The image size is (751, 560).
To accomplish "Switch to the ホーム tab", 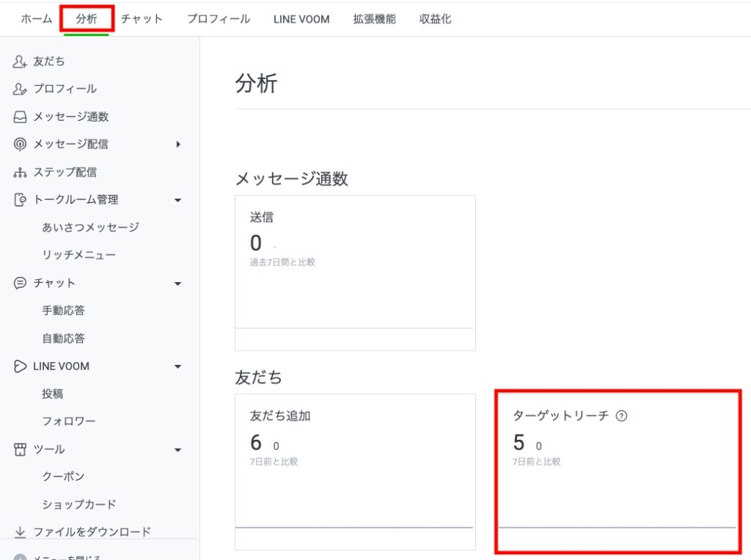I will [36, 19].
